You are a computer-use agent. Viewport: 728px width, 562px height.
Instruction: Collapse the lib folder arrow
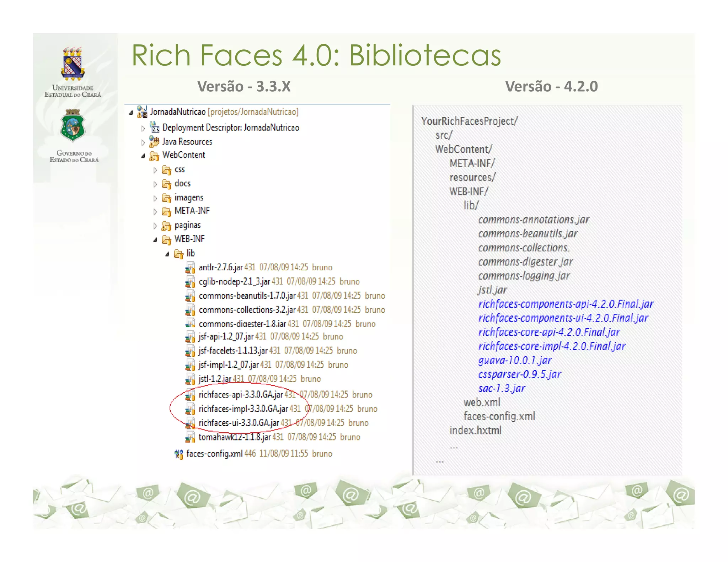167,254
